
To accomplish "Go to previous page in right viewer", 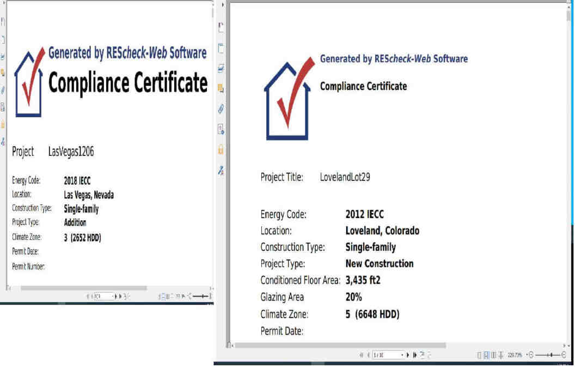I will pyautogui.click(x=368, y=355).
